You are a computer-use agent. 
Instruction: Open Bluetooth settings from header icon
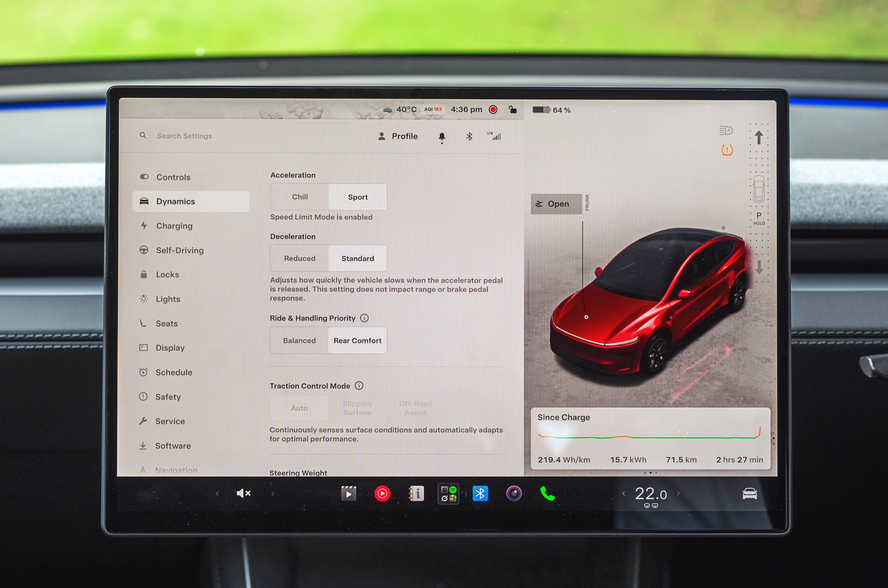pyautogui.click(x=469, y=137)
